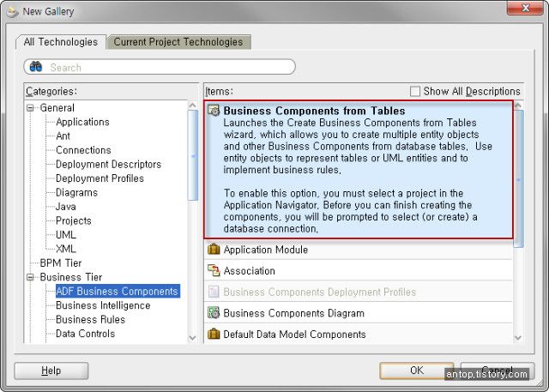Click the Items list scroll down arrow
The height and width of the screenshot is (392, 549).
pos(518,338)
